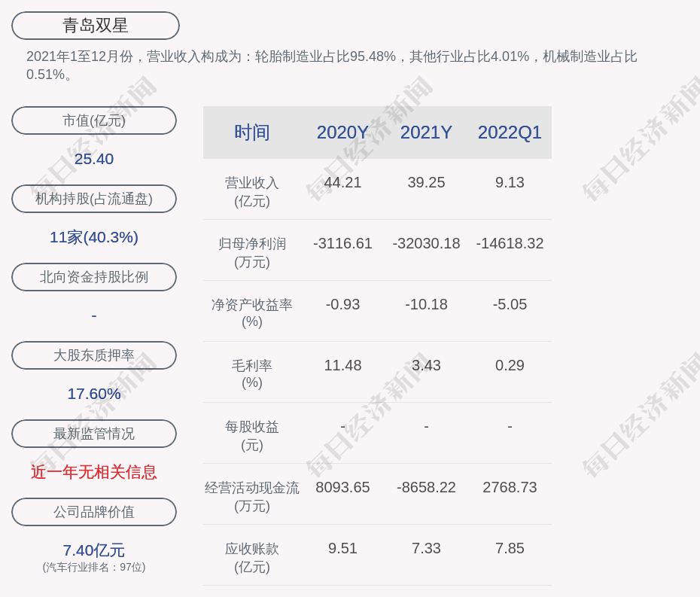Click the 时间 table header
This screenshot has height=597, width=700.
(252, 132)
